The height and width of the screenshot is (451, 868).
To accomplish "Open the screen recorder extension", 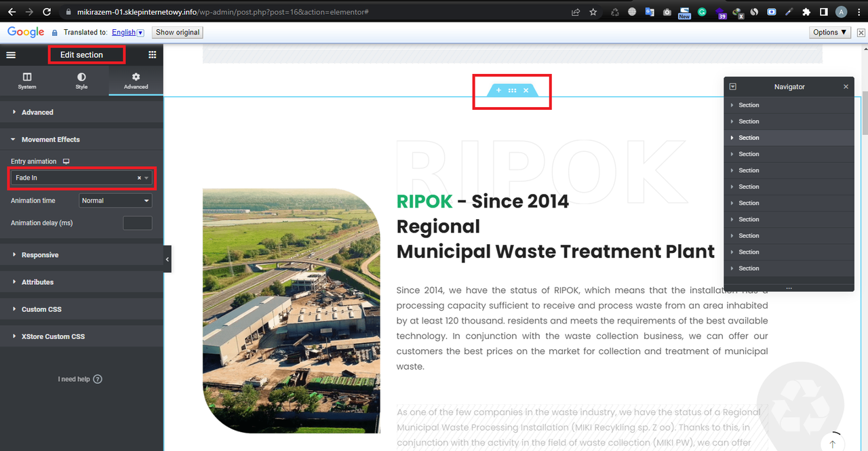I will pos(772,12).
